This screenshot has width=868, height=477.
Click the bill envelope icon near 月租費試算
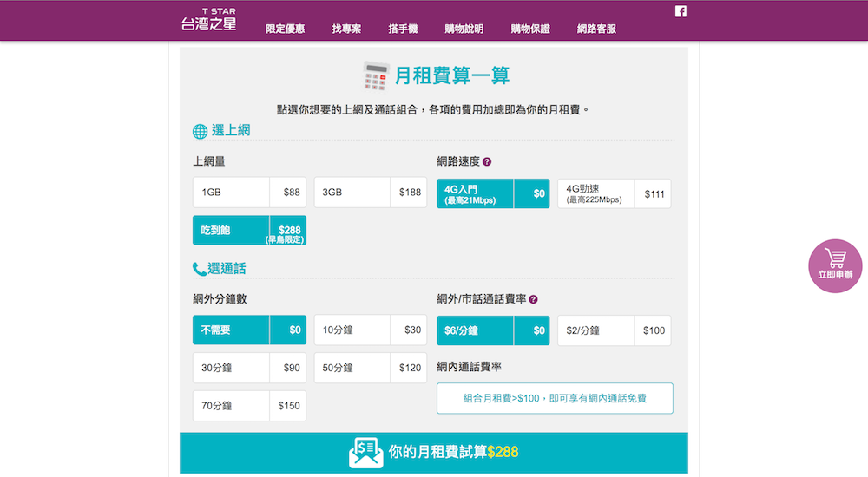pos(365,453)
